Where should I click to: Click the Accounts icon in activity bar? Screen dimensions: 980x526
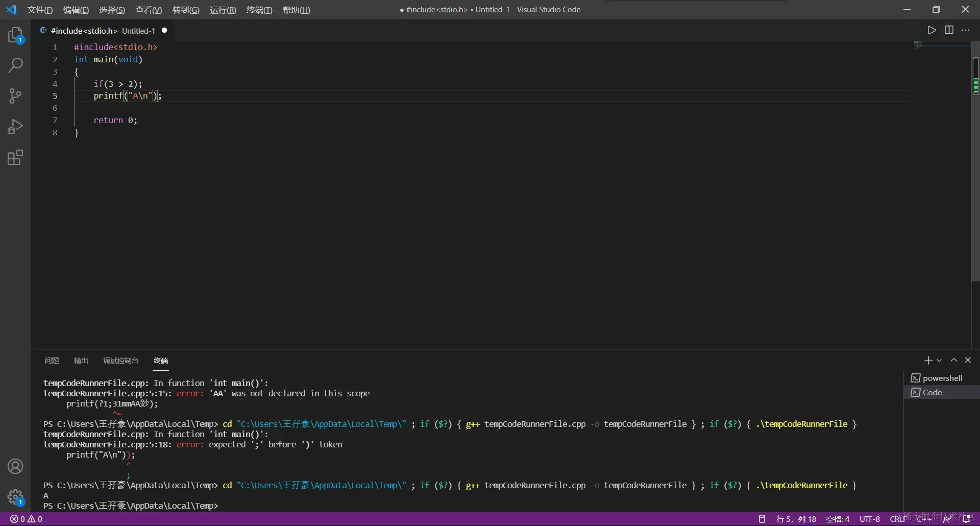[x=15, y=466]
